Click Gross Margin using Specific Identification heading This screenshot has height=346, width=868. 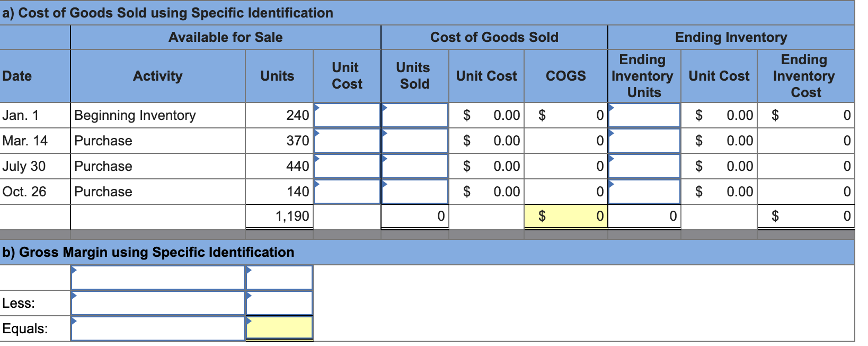coord(148,252)
